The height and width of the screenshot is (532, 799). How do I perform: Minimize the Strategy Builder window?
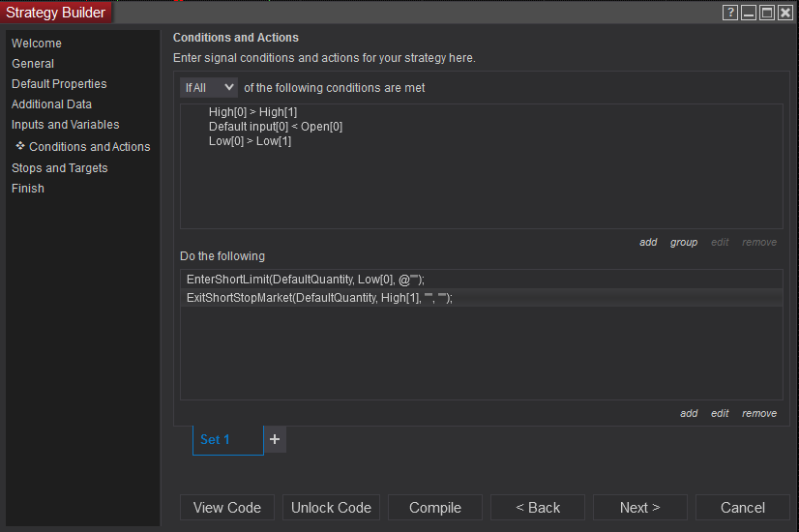point(749,13)
